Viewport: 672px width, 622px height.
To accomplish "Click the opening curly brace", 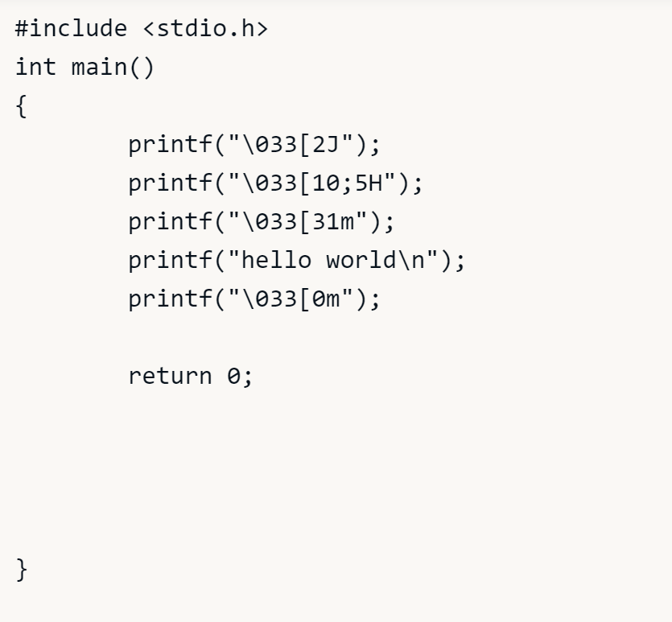I will pos(22,106).
